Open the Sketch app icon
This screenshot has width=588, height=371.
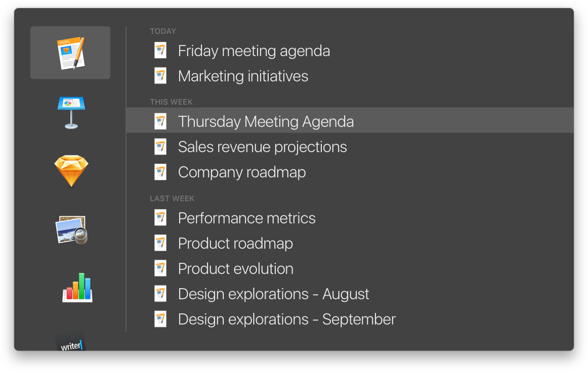(x=71, y=170)
